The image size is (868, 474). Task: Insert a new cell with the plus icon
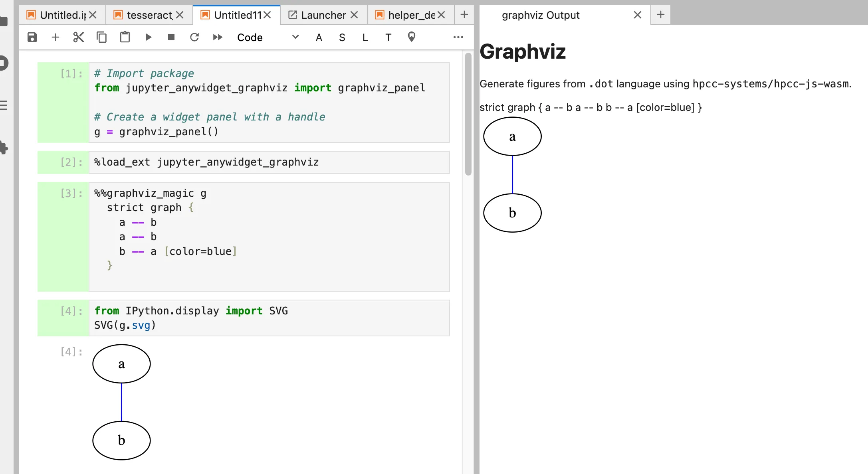[x=55, y=38]
